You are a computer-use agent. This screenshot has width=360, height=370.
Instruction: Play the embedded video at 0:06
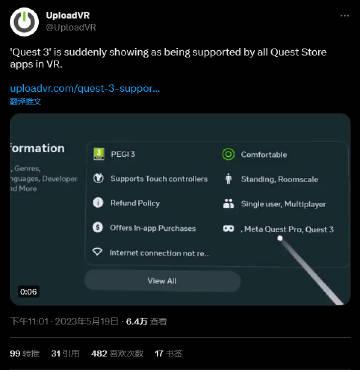180,209
